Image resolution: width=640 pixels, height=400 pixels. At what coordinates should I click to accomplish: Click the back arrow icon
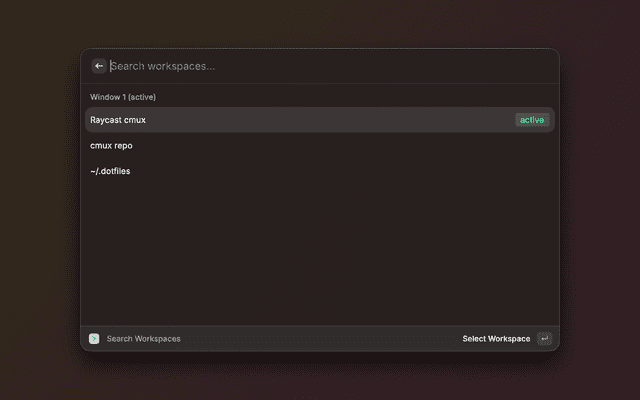(x=99, y=66)
